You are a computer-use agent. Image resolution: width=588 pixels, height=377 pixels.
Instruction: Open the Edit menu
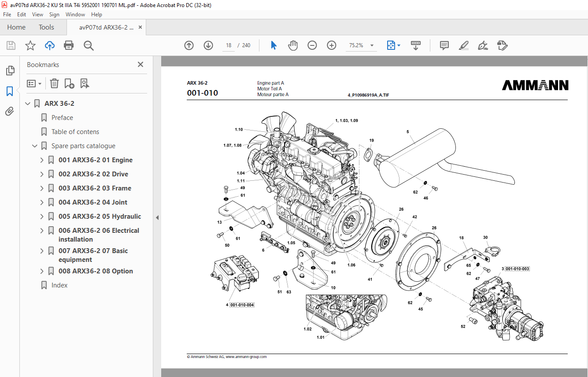point(22,15)
